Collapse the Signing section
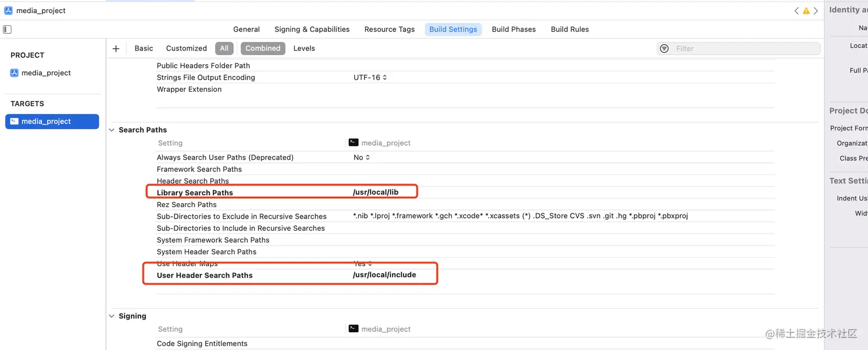Screen dimensions: 868x350 pyautogui.click(x=111, y=316)
